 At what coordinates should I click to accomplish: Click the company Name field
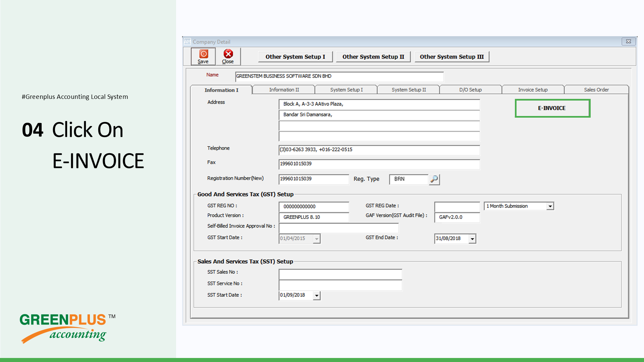[339, 76]
